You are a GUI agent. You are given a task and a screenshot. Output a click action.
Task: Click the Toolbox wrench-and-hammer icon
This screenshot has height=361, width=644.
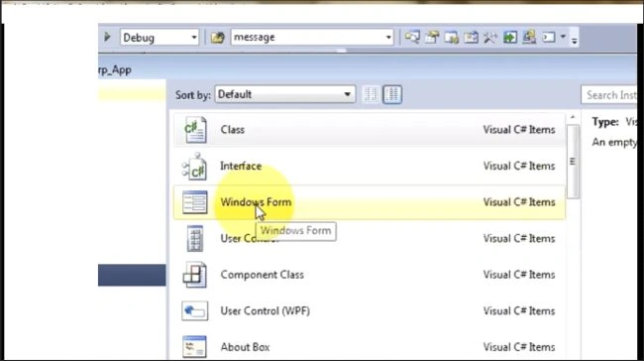pos(490,38)
